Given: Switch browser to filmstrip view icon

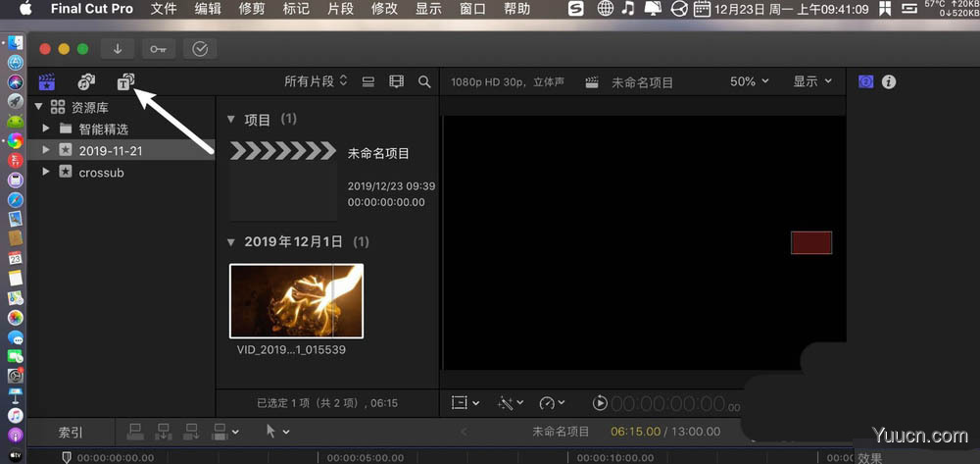Looking at the screenshot, I should point(396,82).
